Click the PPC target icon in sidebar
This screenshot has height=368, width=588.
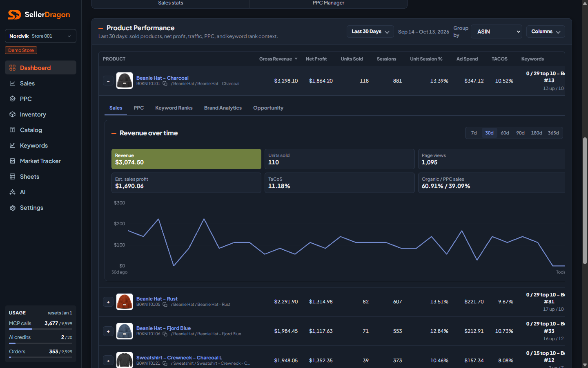pyautogui.click(x=12, y=99)
